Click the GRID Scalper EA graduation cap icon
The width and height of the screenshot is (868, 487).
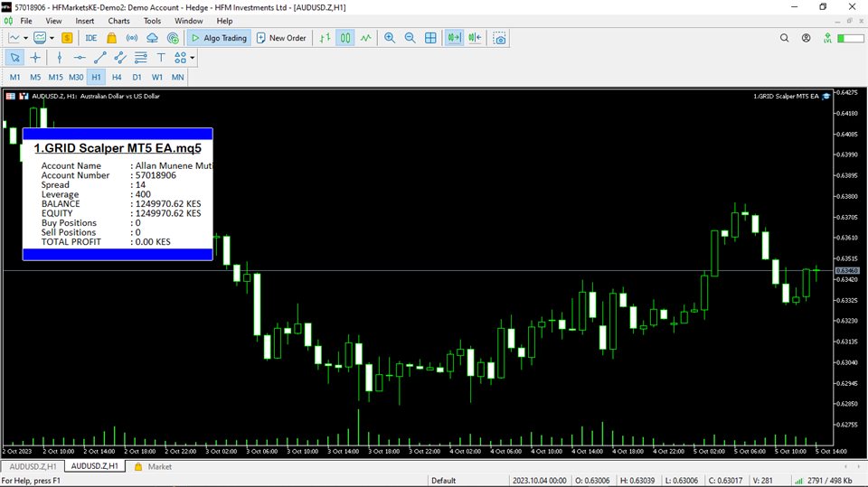826,97
